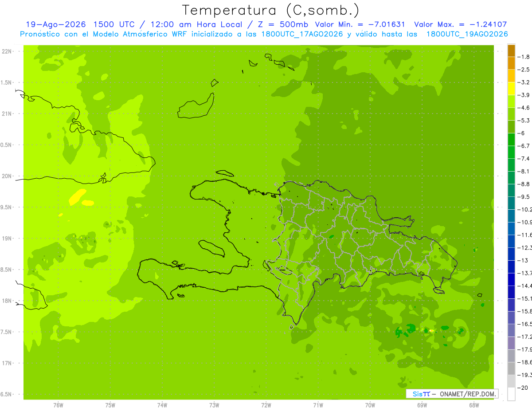532x411 pixels.
Task: Pick the white swatch below -20 on colorbar
Action: (511, 394)
